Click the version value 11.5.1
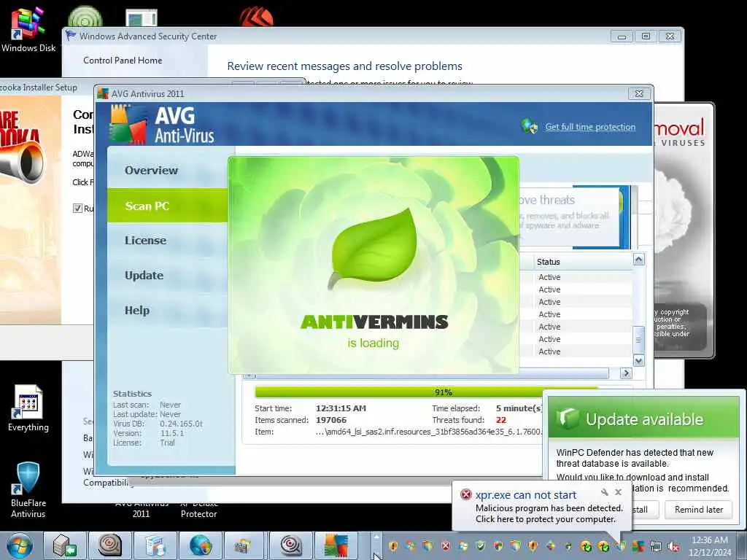Image resolution: width=747 pixels, height=560 pixels. coord(172,433)
